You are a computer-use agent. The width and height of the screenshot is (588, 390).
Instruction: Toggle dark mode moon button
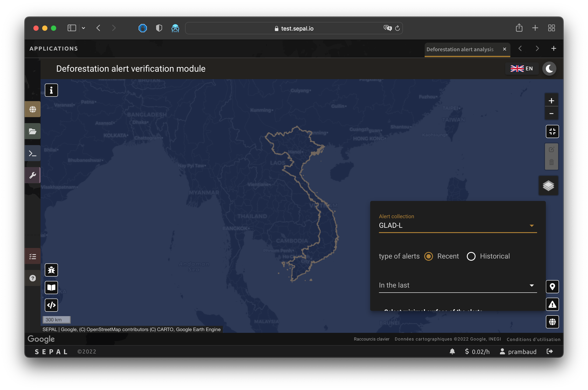tap(549, 69)
